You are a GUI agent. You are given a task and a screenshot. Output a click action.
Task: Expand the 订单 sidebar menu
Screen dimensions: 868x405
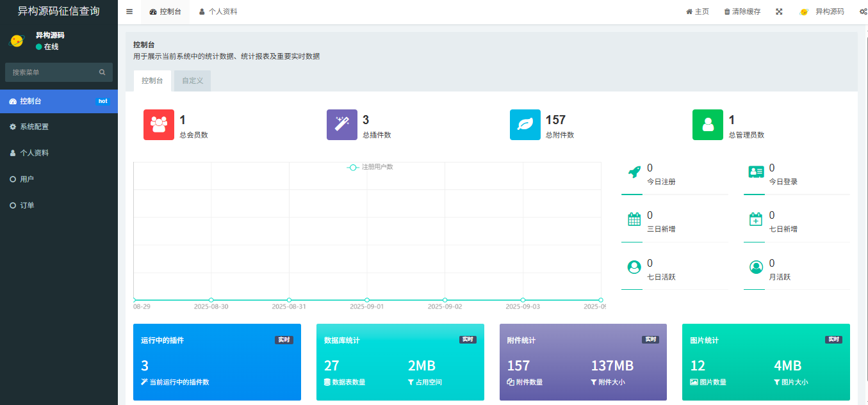27,205
